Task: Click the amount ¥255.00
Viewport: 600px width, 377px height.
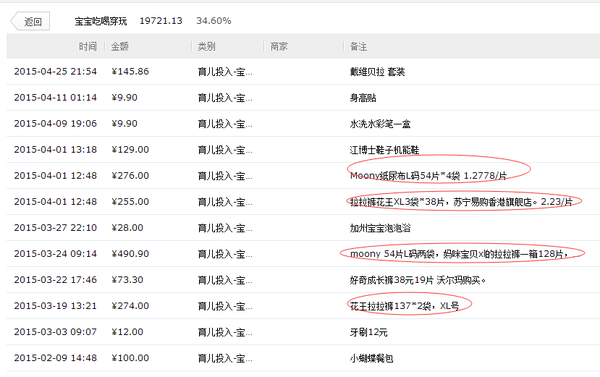Action: (130, 202)
